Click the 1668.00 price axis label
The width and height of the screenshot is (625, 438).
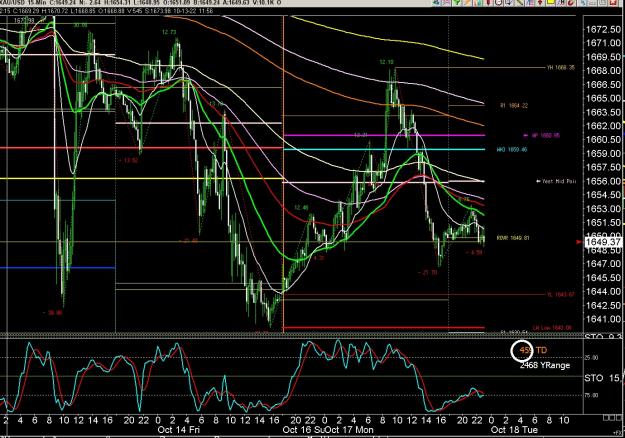point(603,71)
